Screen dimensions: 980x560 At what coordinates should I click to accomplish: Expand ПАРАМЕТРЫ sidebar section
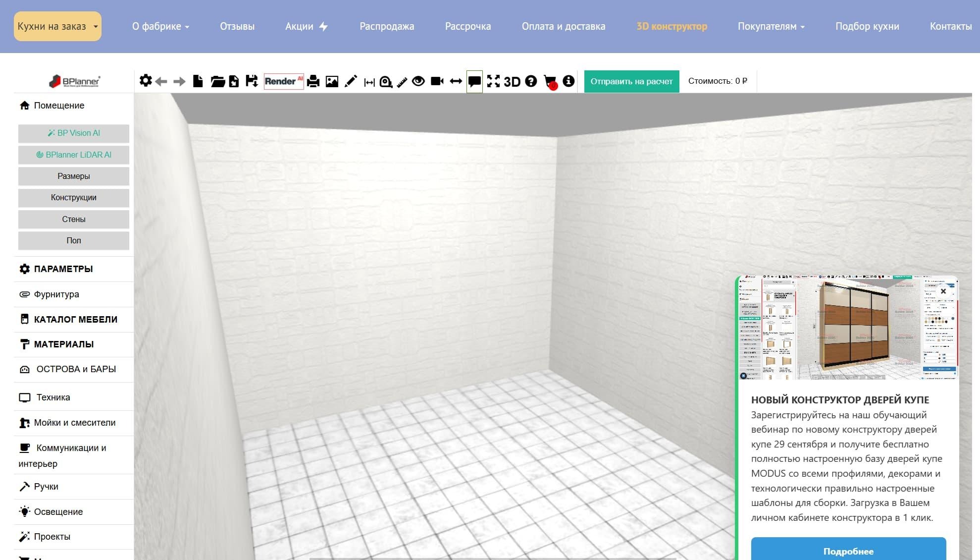74,269
